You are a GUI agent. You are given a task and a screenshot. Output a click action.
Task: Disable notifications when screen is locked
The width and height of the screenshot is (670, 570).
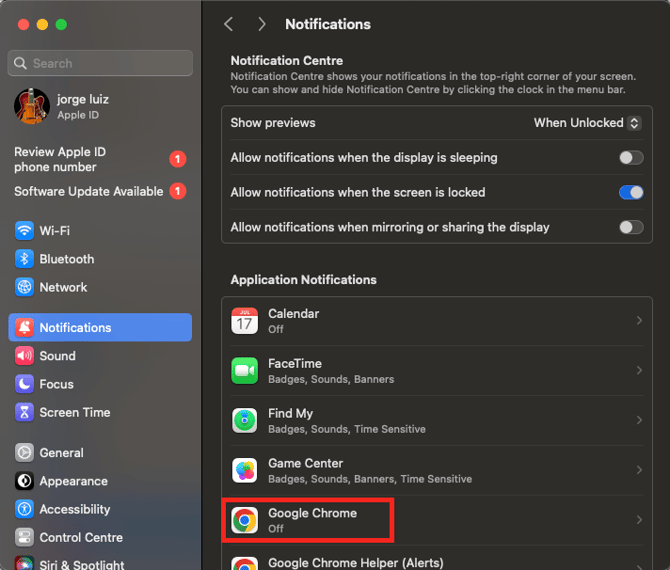click(x=631, y=192)
